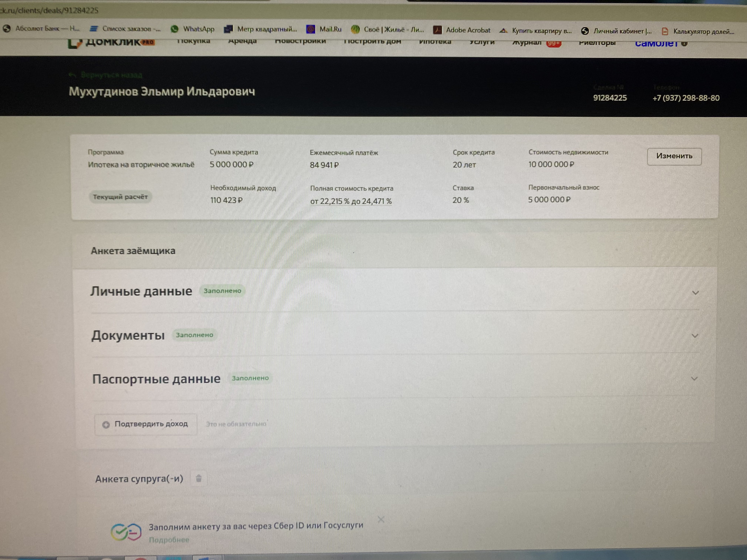Open the Новостройки menu item
The width and height of the screenshot is (747, 560).
300,41
